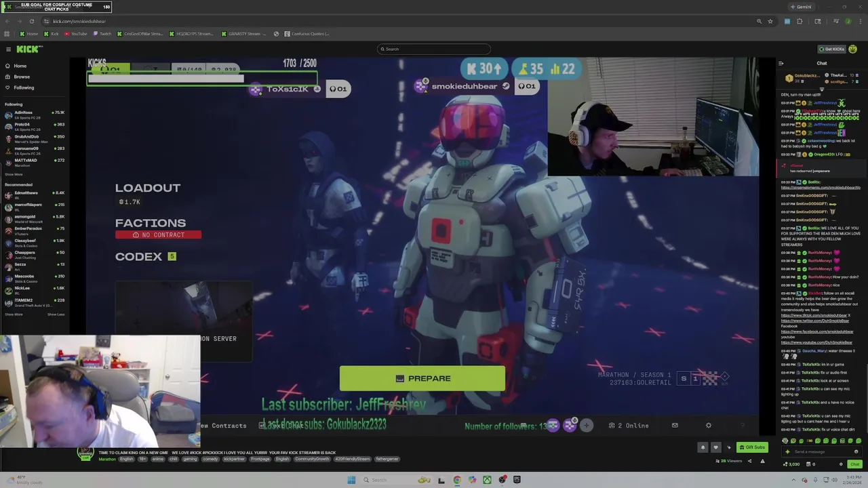The height and width of the screenshot is (488, 868).
Task: Click the 3,030 channel points balance
Action: [x=792, y=464]
